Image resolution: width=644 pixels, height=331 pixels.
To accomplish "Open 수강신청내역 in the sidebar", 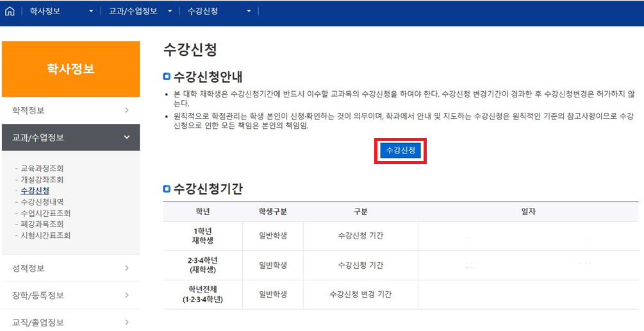I will tap(42, 202).
